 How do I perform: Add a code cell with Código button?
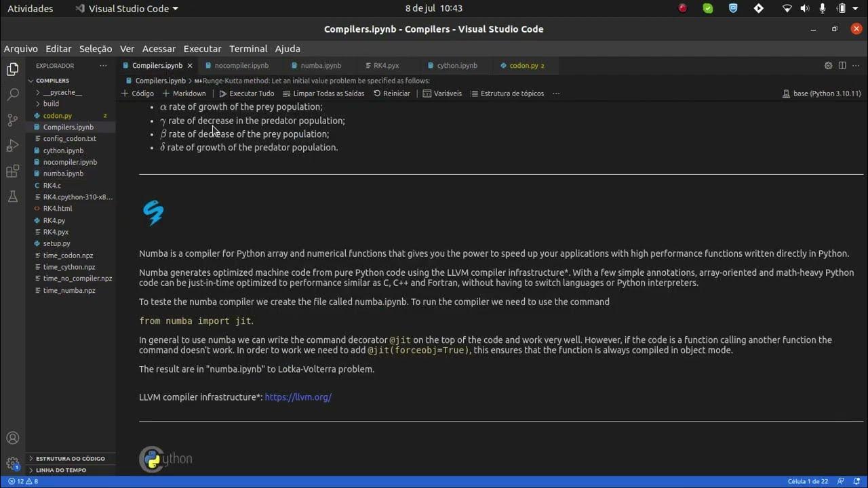tap(138, 94)
